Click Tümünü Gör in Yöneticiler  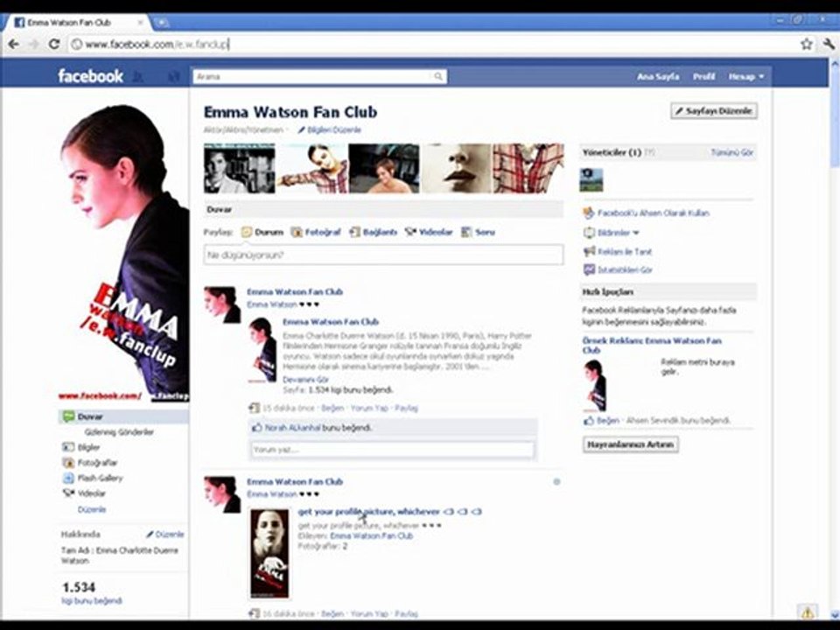[731, 152]
